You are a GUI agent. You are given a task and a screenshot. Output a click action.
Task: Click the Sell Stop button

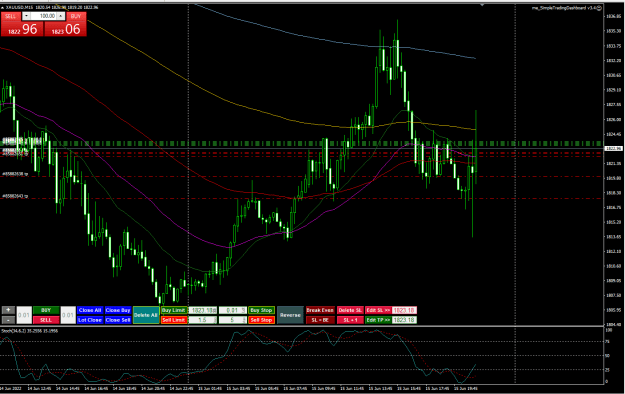pyautogui.click(x=261, y=320)
